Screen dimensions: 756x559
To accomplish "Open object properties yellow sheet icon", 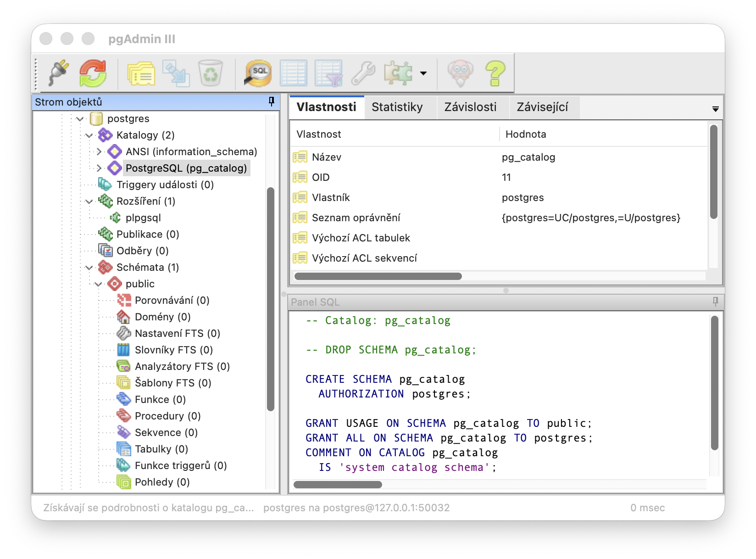I will (141, 73).
